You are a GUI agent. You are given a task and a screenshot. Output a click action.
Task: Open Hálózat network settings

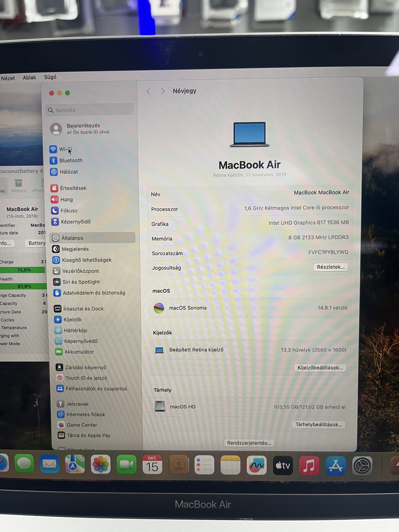click(64, 172)
